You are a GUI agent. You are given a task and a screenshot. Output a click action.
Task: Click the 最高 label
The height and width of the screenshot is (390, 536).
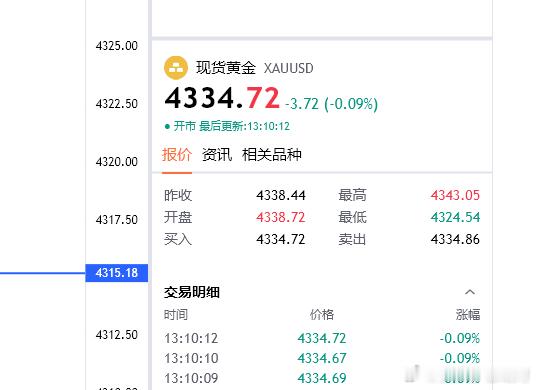pos(352,196)
